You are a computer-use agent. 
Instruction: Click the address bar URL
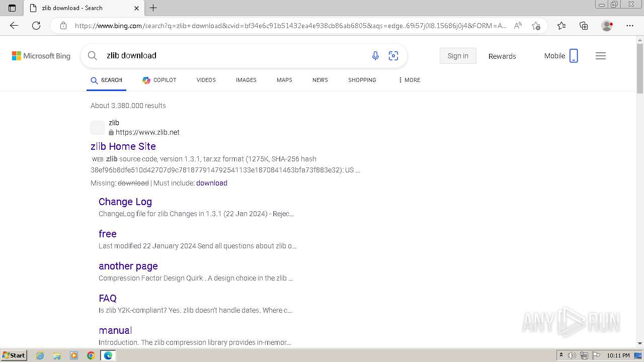(290, 26)
